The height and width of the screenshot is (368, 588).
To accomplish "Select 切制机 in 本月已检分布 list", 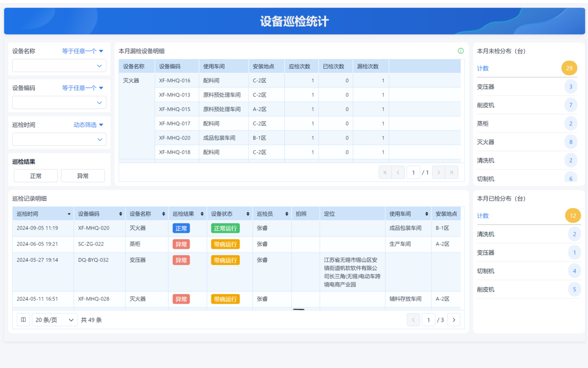I will (x=486, y=271).
